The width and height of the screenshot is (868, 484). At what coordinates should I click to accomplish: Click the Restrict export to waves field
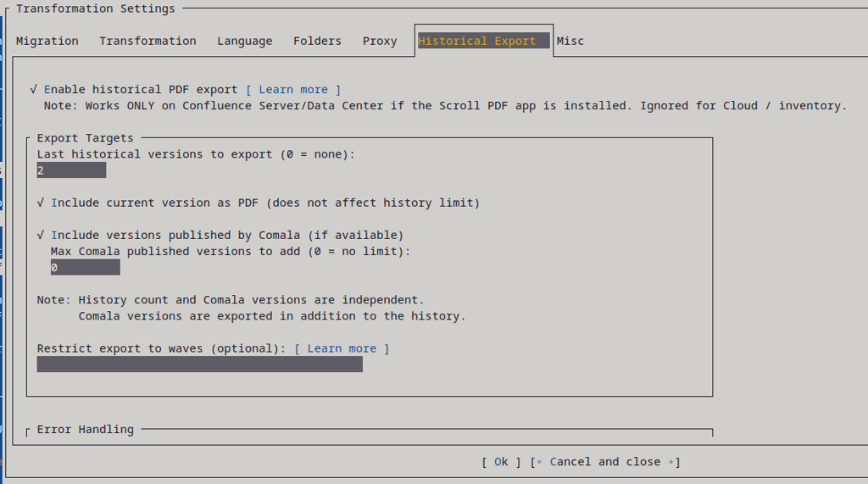click(x=199, y=364)
